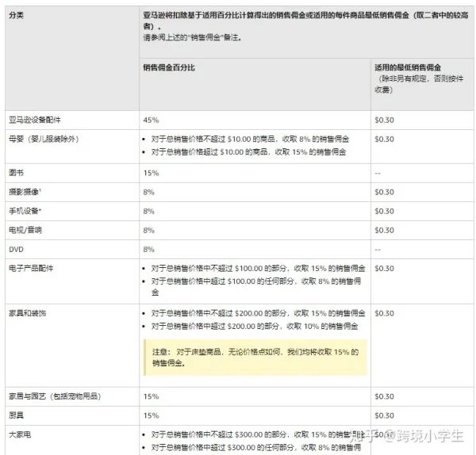The width and height of the screenshot is (476, 455).
Task: Click the $0.30 fee in the 电视/音响 row
Action: 384,230
